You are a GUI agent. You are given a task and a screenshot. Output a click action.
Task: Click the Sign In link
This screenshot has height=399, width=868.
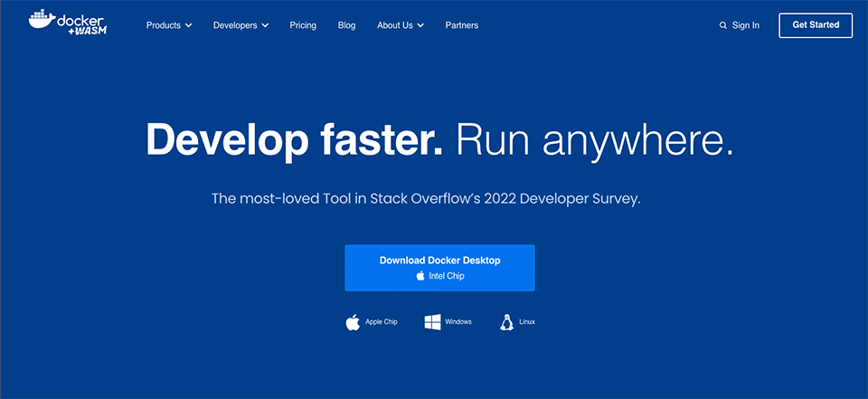tap(745, 25)
